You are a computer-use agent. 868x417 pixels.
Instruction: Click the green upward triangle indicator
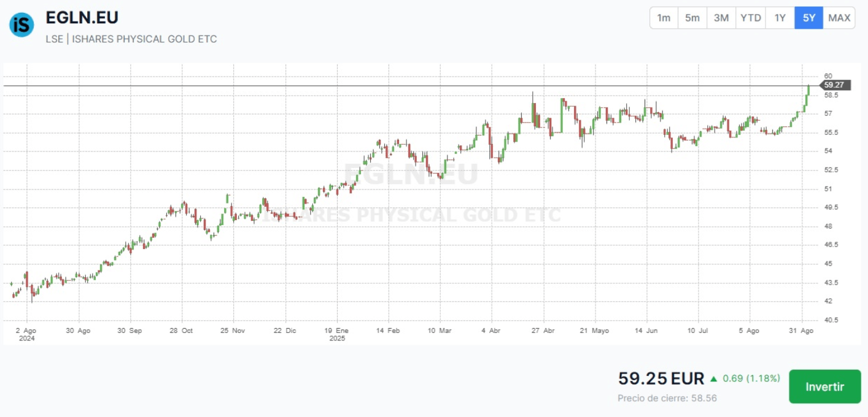click(715, 378)
